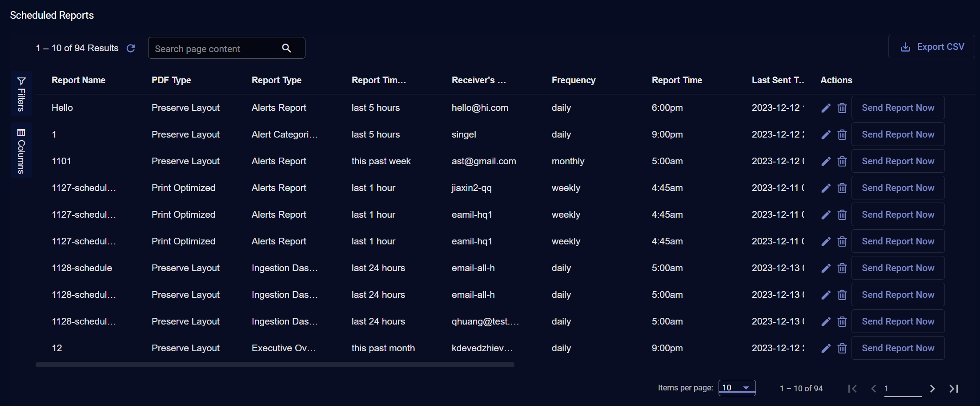Sort by Report Name column header
Viewport: 980px width, 406px height.
tap(78, 80)
